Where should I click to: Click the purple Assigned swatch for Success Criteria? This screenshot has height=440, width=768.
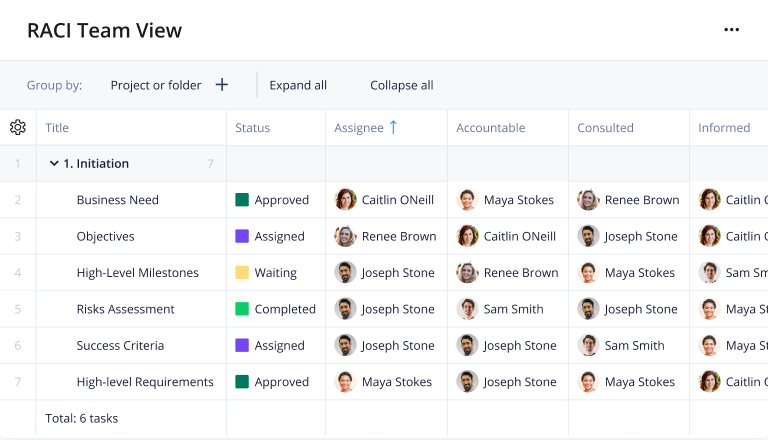[242, 345]
